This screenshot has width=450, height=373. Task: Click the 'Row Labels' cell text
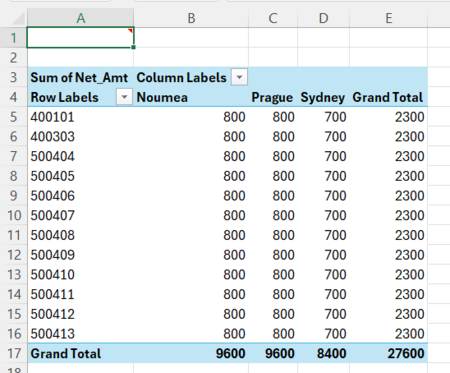65,97
